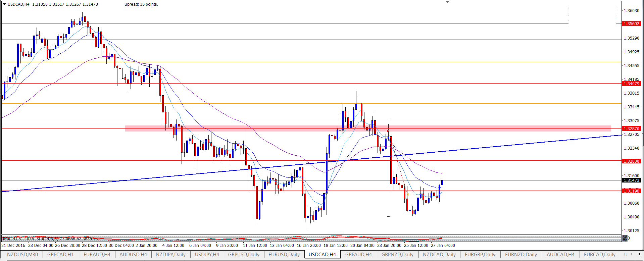
Task: Click the 21 Dec 2016 date label
Action: coord(13,246)
